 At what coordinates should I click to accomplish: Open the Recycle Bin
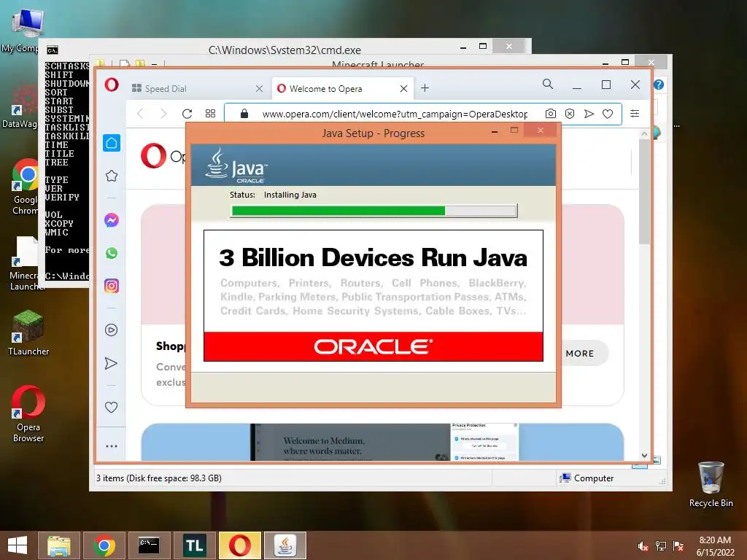click(711, 484)
